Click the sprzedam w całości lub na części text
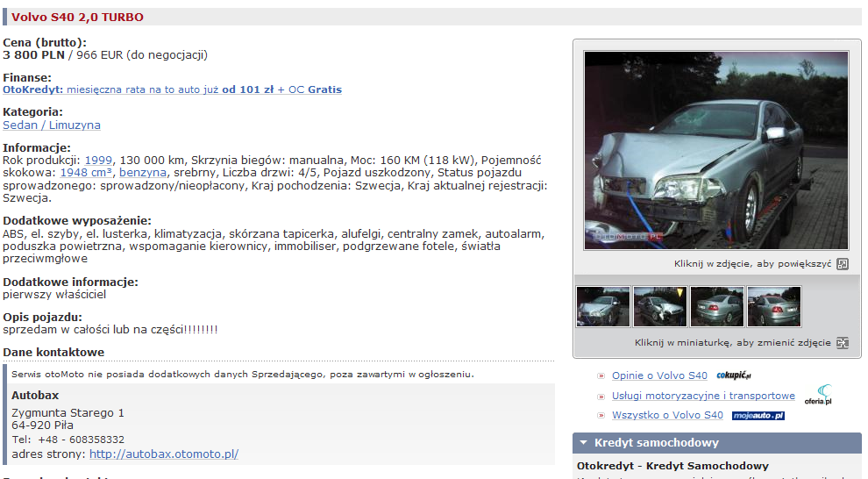The width and height of the screenshot is (868, 479). (x=110, y=330)
